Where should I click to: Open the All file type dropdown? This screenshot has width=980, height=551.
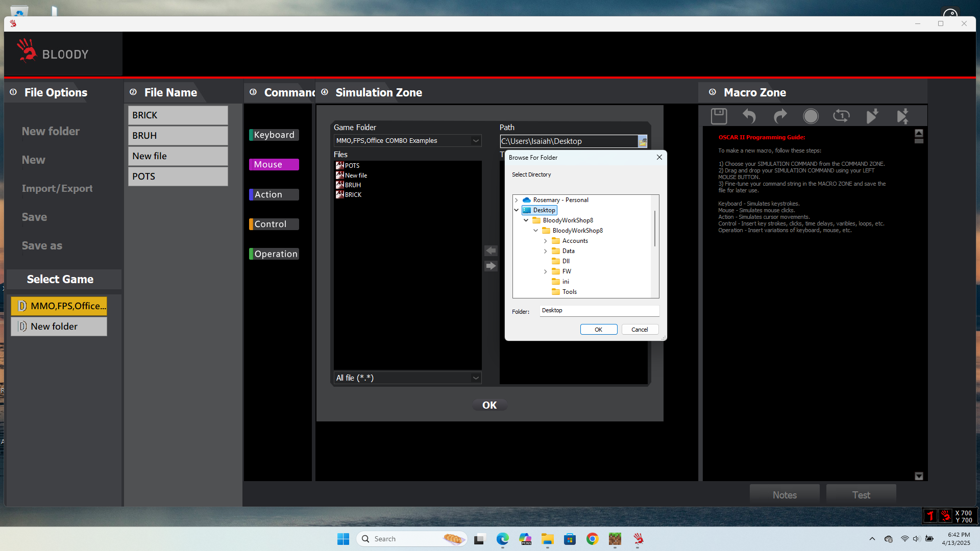(x=476, y=378)
